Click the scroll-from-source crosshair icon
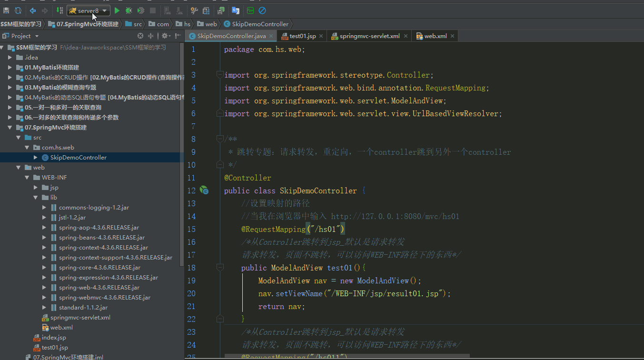 click(x=140, y=36)
